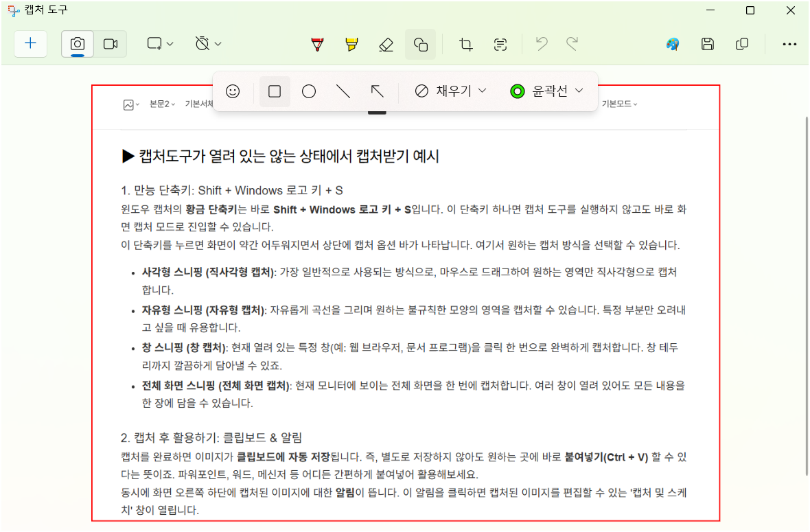Pick the eraser tool
This screenshot has width=810, height=532.
(x=386, y=44)
